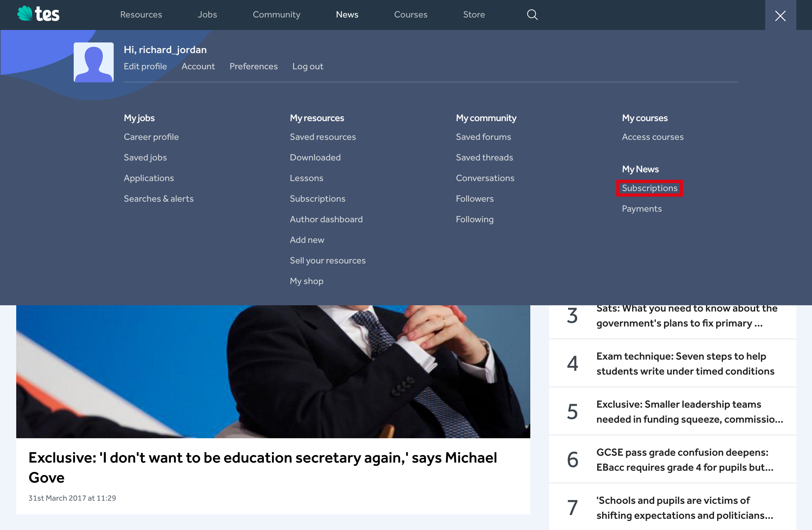Go to the Courses nav item
Image resolution: width=812 pixels, height=530 pixels.
click(410, 15)
